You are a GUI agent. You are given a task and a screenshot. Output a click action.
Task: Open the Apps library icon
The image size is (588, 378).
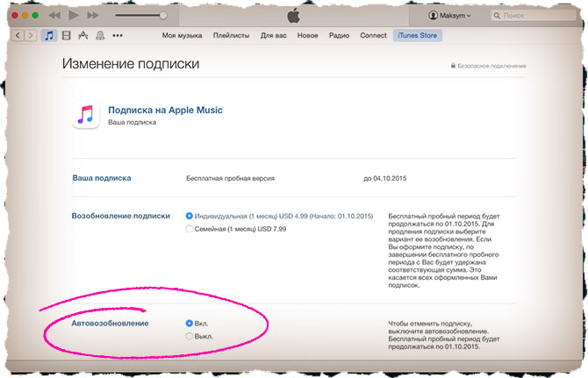82,36
